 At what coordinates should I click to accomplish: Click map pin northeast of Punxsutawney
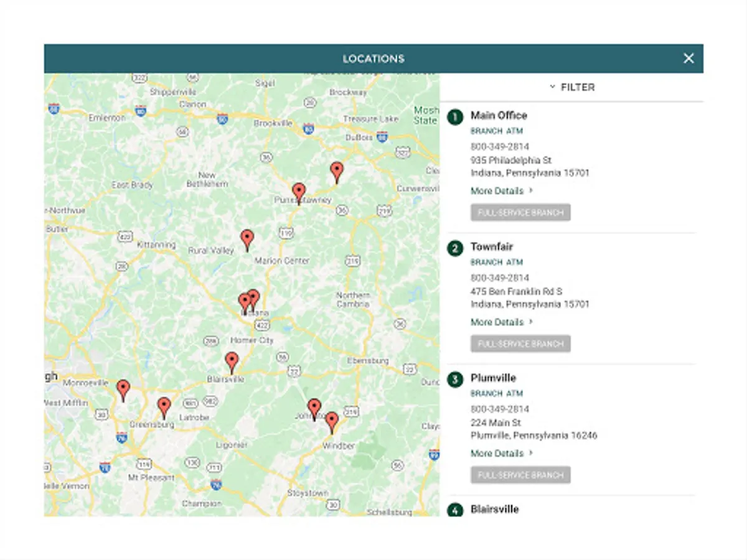(337, 172)
